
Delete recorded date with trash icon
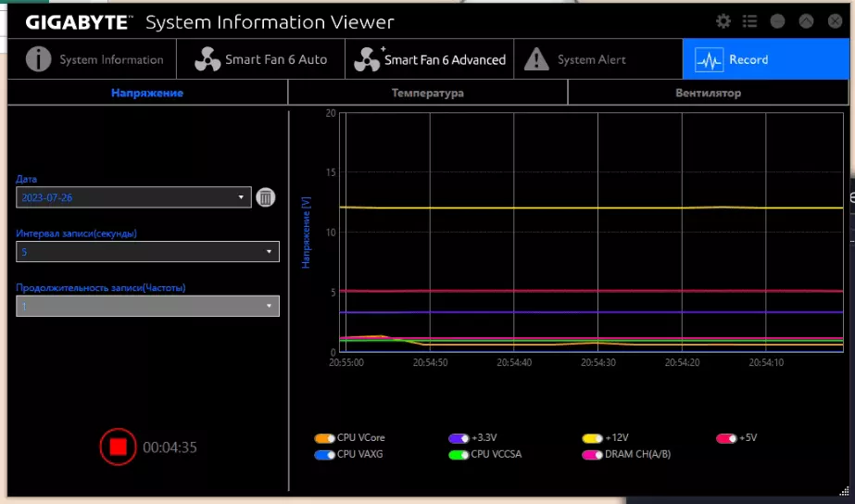[266, 197]
